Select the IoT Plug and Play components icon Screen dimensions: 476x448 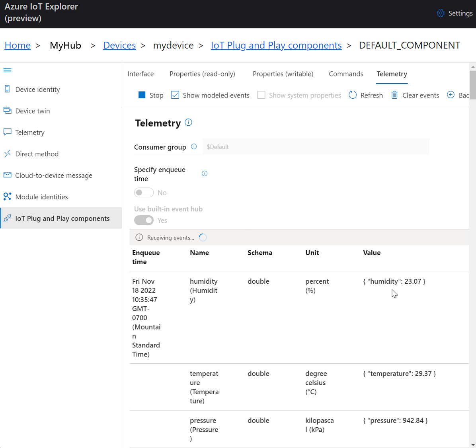click(x=7, y=218)
